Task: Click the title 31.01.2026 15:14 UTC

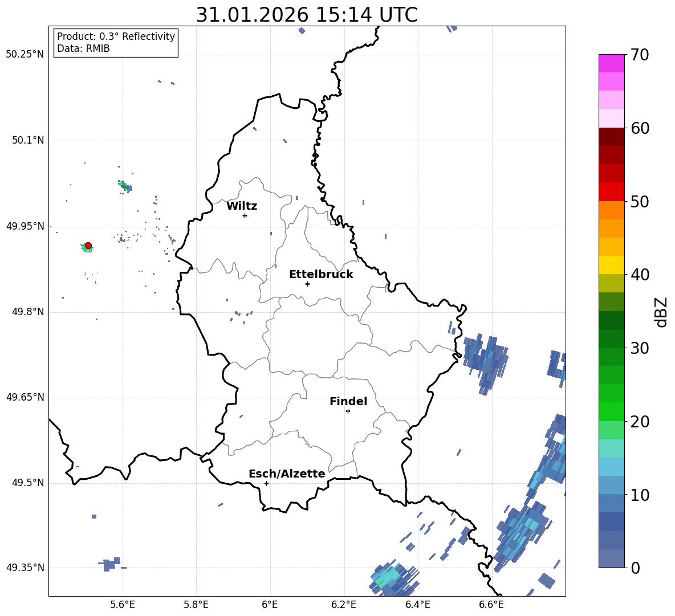Action: click(307, 15)
